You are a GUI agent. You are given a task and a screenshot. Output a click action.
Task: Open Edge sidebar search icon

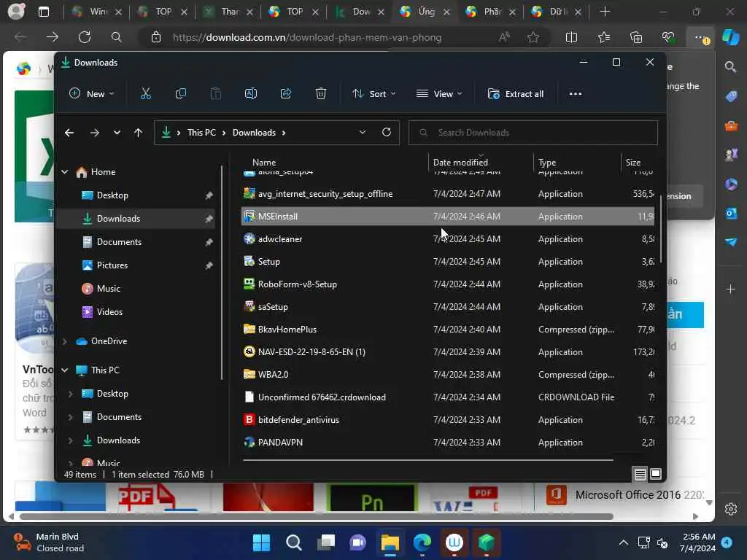tap(730, 67)
